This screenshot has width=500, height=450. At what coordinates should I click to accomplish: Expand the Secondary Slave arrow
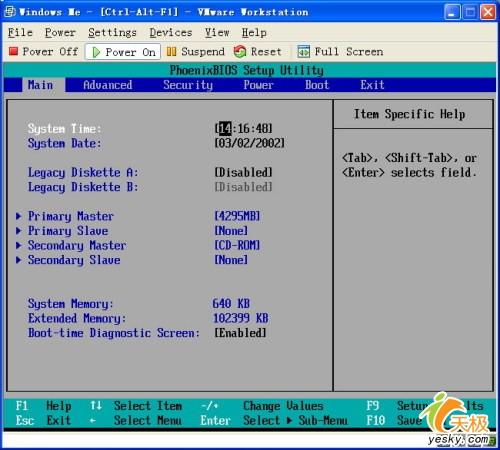point(18,260)
